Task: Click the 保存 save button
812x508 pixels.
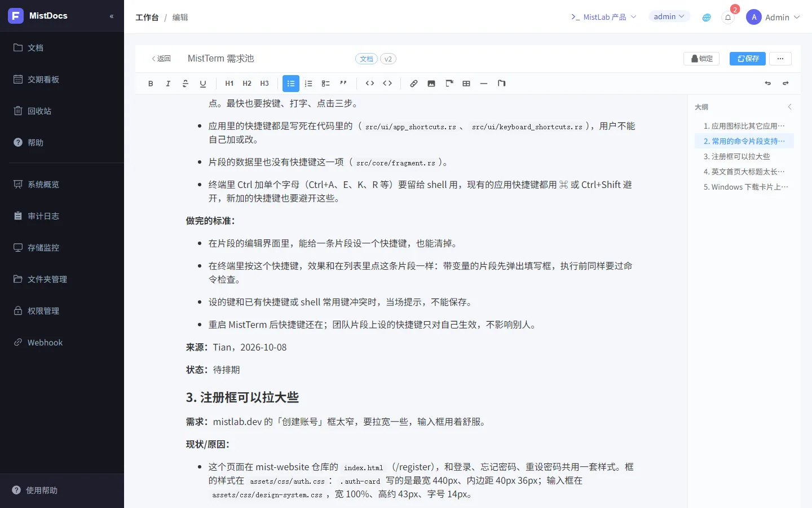Action: coord(748,59)
